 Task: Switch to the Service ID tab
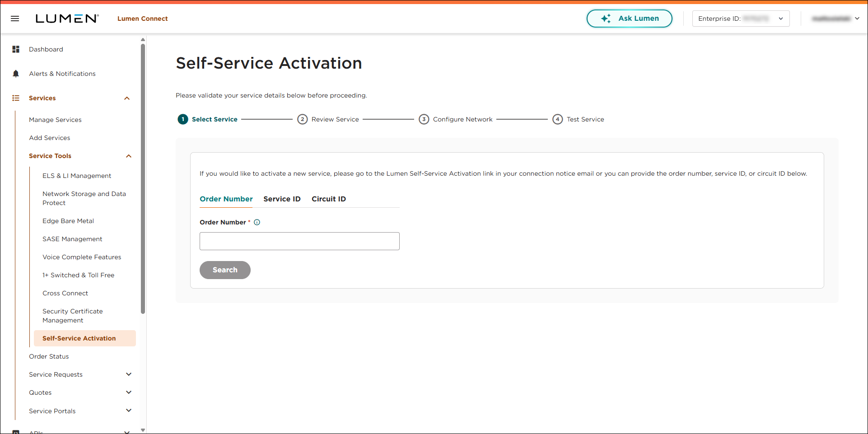coord(282,199)
